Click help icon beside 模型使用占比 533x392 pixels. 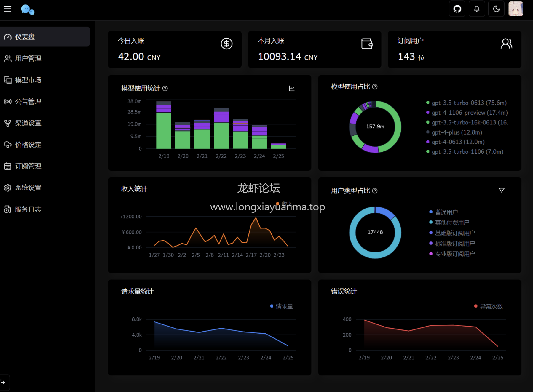[375, 87]
